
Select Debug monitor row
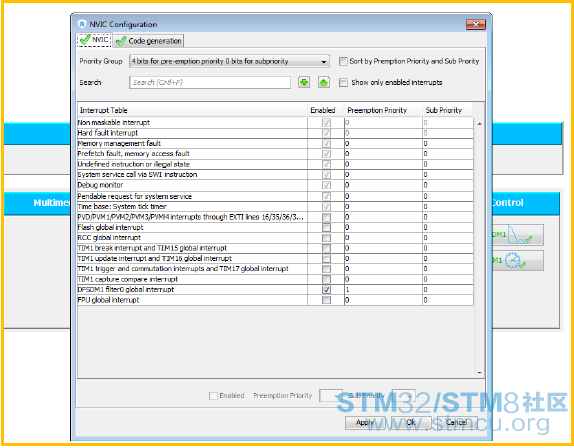275,185
